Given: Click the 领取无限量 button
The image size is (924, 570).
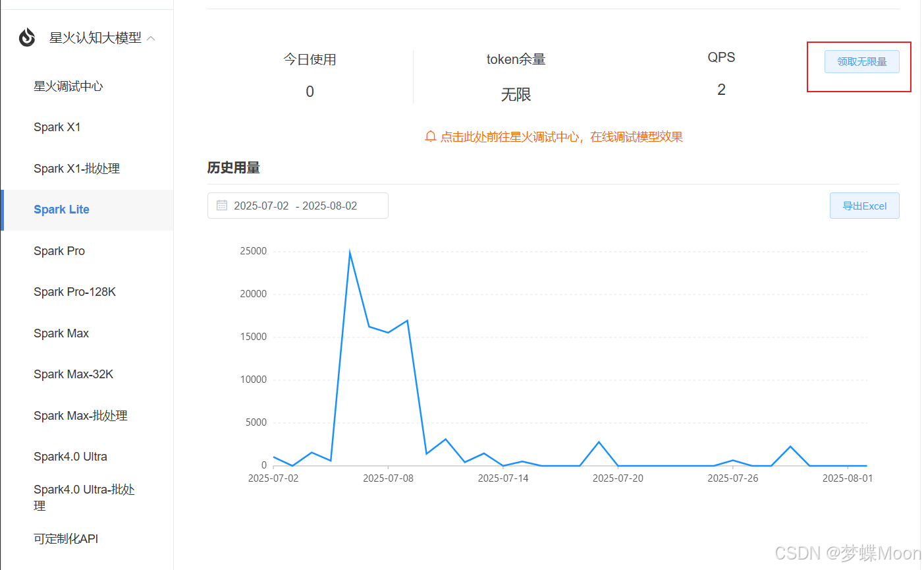Looking at the screenshot, I should click(x=862, y=61).
